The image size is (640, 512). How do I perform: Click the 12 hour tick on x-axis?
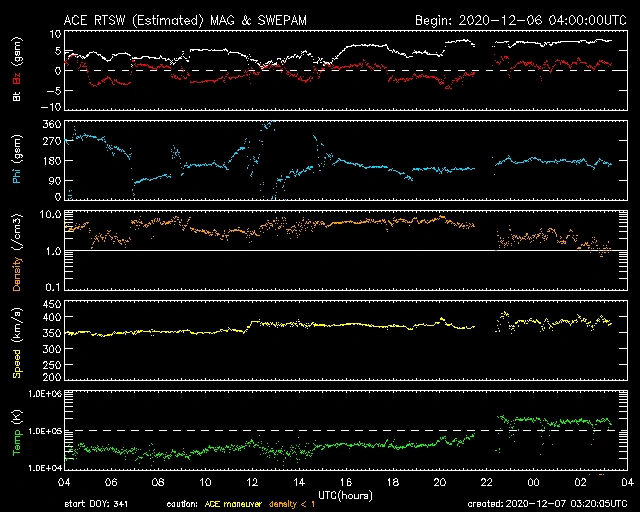coord(252,482)
